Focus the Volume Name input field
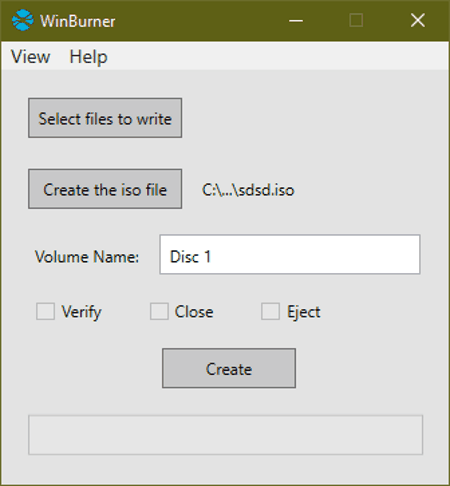 [x=290, y=254]
